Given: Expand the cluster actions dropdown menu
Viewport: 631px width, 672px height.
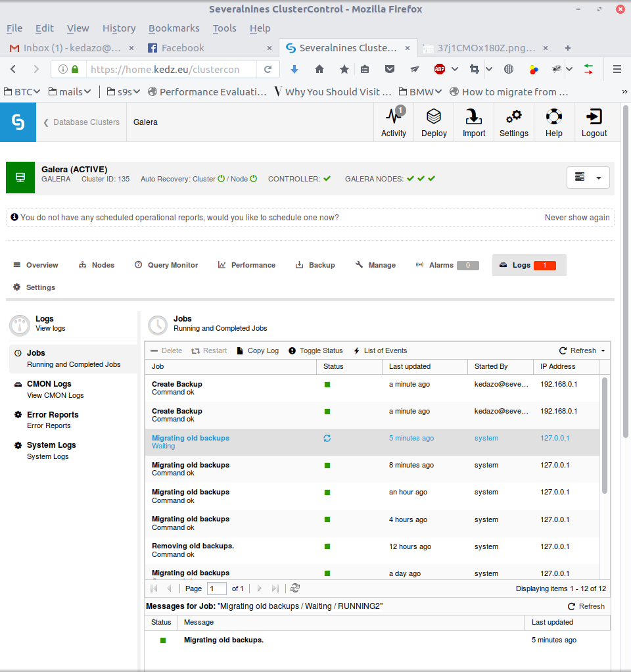Looking at the screenshot, I should [588, 178].
